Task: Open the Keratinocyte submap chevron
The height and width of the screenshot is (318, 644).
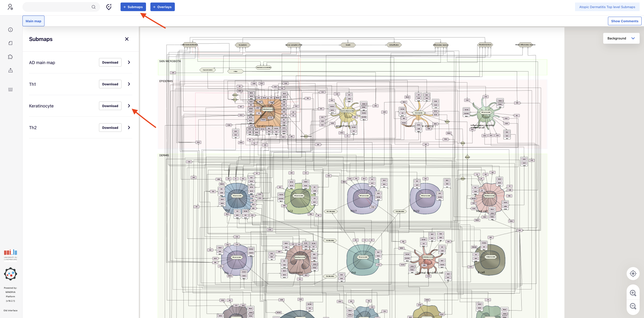Action: coord(129,106)
